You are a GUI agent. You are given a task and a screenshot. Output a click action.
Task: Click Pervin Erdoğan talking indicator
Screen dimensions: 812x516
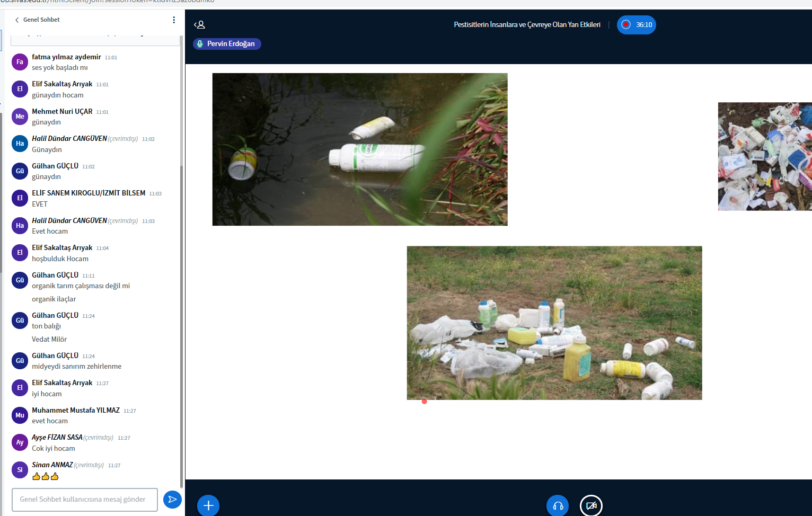coord(227,44)
